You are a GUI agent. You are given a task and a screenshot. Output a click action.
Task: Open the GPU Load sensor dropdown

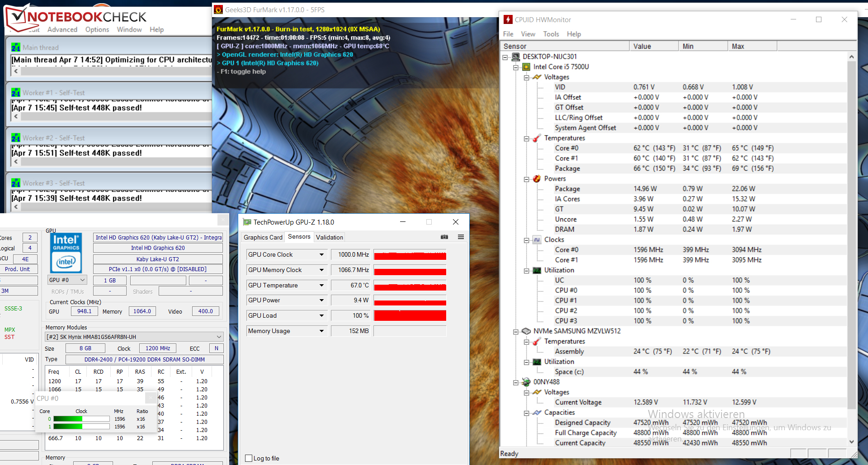[321, 316]
